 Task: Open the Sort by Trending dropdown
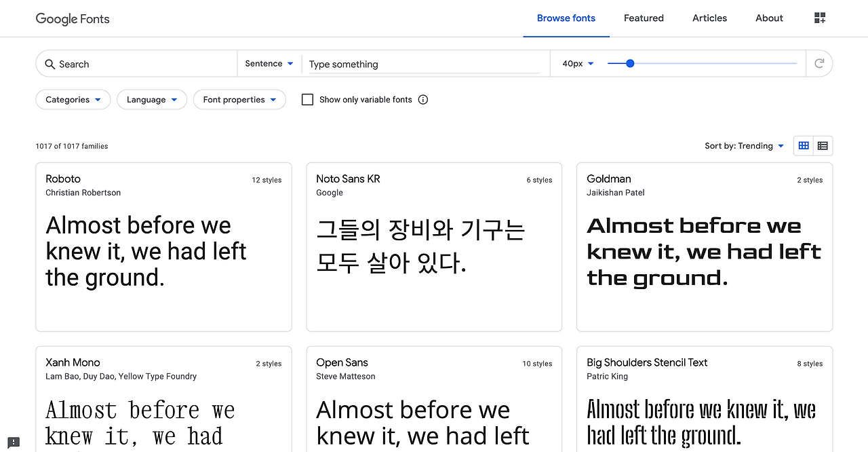[744, 146]
